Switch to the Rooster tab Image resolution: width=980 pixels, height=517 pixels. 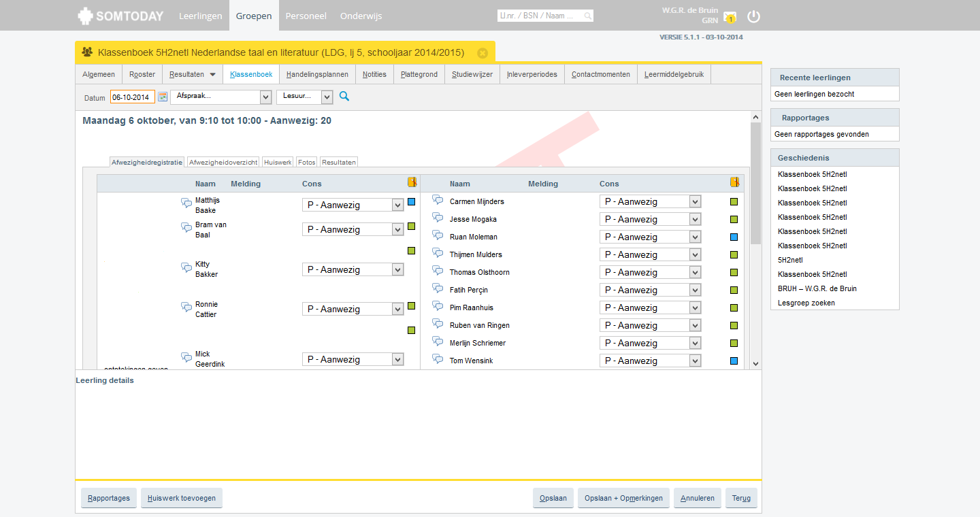point(142,74)
